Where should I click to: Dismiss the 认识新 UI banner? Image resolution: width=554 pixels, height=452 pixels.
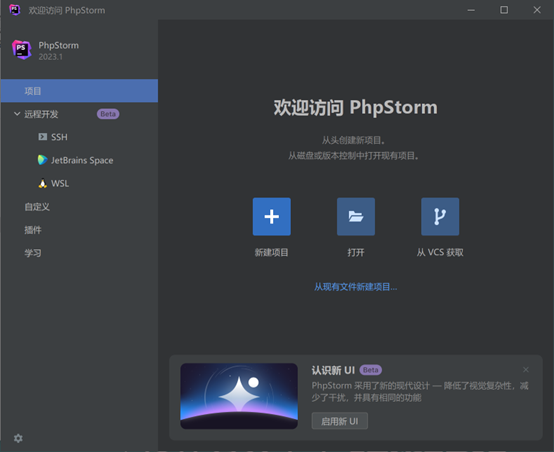[526, 370]
